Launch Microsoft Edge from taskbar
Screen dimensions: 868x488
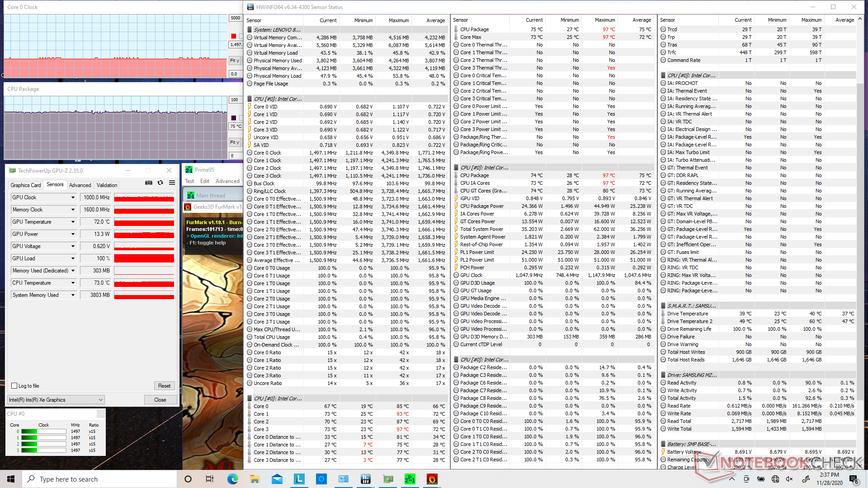tap(232, 479)
